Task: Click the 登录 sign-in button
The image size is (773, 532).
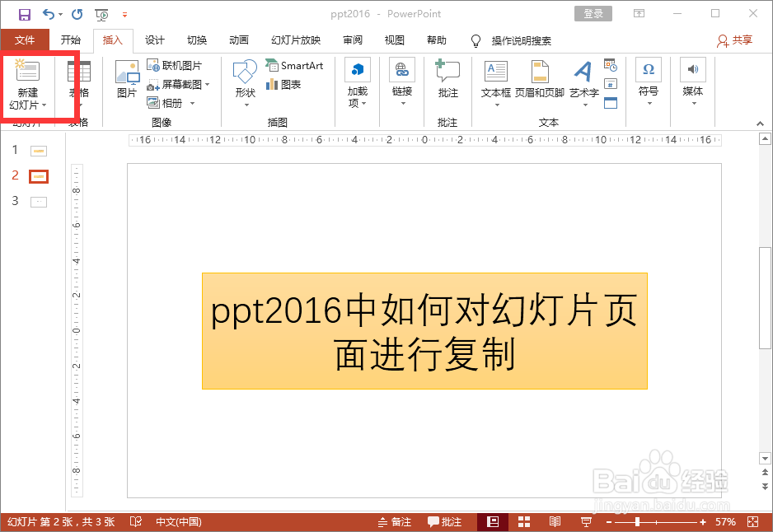Action: click(593, 14)
